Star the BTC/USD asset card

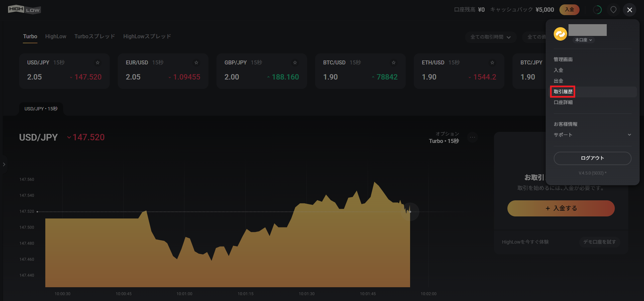click(394, 62)
